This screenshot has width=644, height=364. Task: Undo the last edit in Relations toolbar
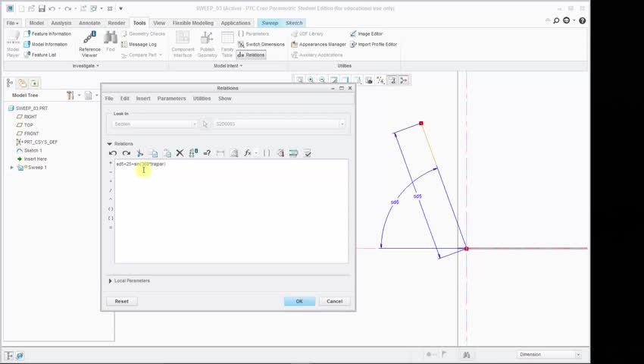(x=113, y=153)
